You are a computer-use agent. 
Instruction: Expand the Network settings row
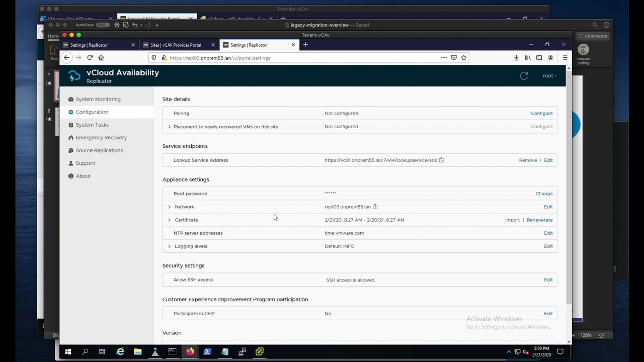(x=169, y=207)
